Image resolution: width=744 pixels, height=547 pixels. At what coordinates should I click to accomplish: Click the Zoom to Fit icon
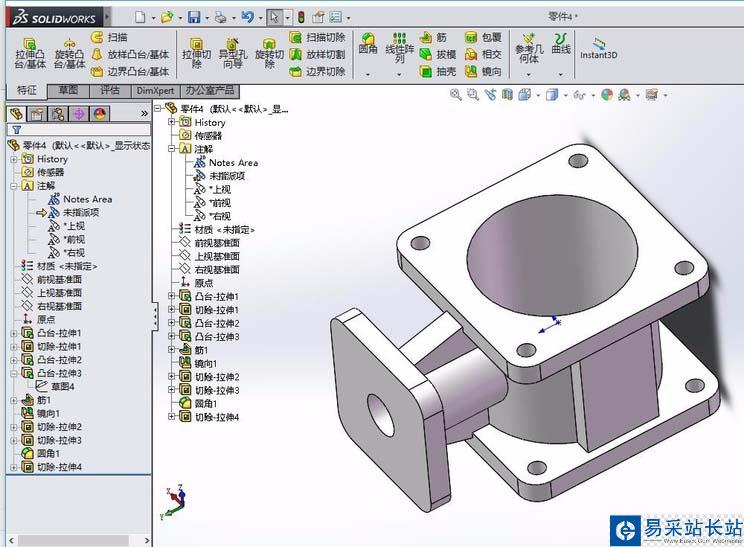(x=456, y=95)
